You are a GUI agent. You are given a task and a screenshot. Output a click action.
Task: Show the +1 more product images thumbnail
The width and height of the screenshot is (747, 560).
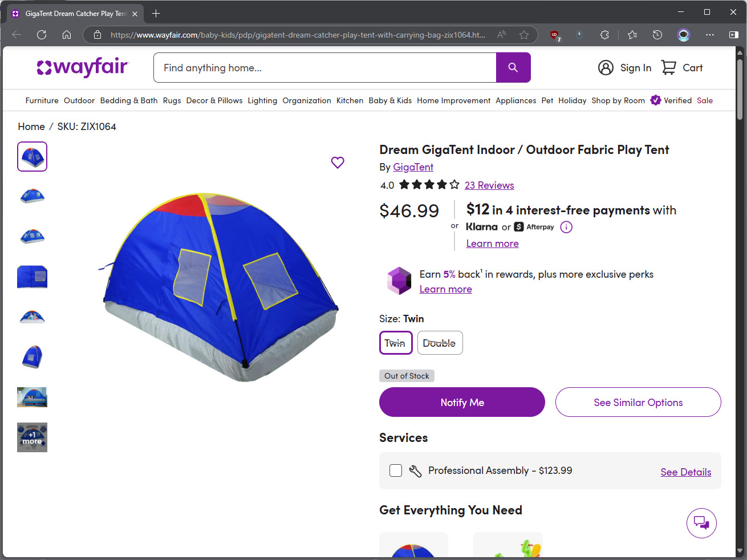(x=33, y=437)
